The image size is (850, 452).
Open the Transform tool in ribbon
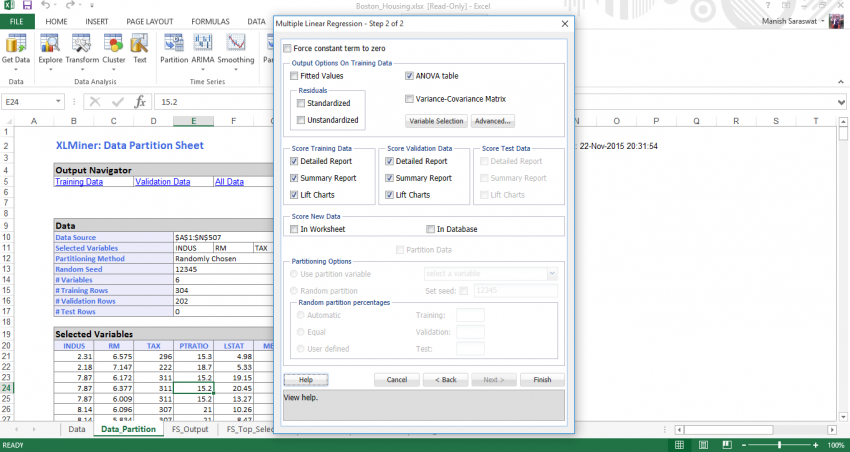[82, 47]
